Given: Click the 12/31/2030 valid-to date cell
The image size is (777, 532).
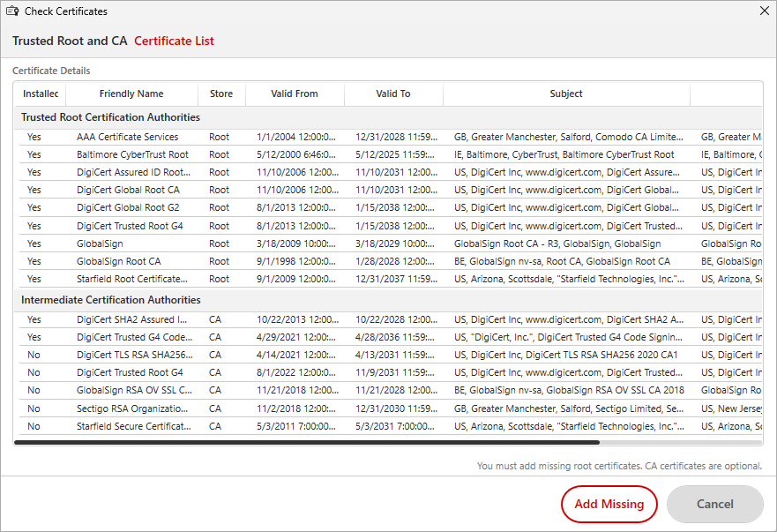Looking at the screenshot, I should click(396, 408).
